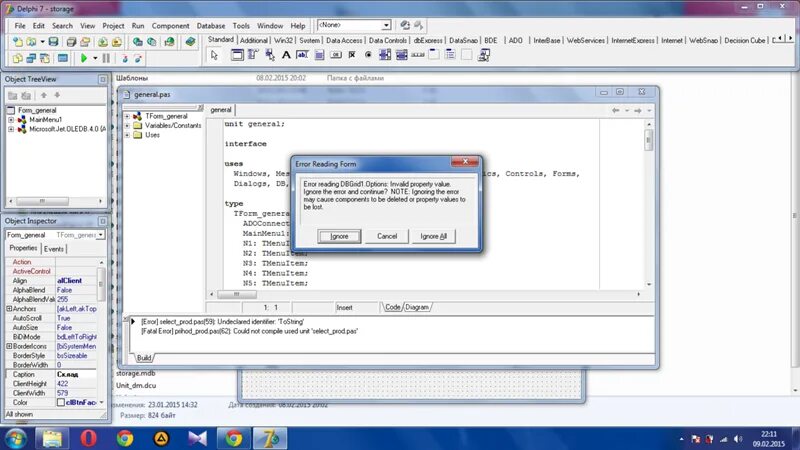Select the Frames component in palette

click(237, 55)
